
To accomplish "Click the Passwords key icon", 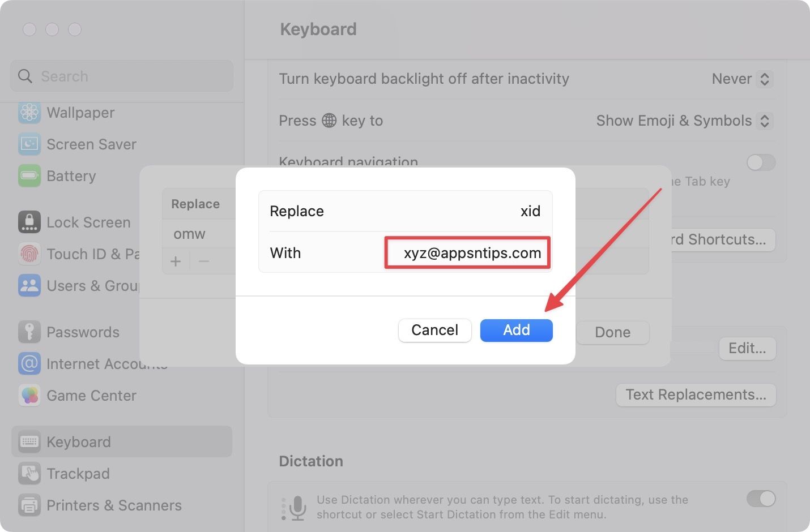I will click(29, 332).
